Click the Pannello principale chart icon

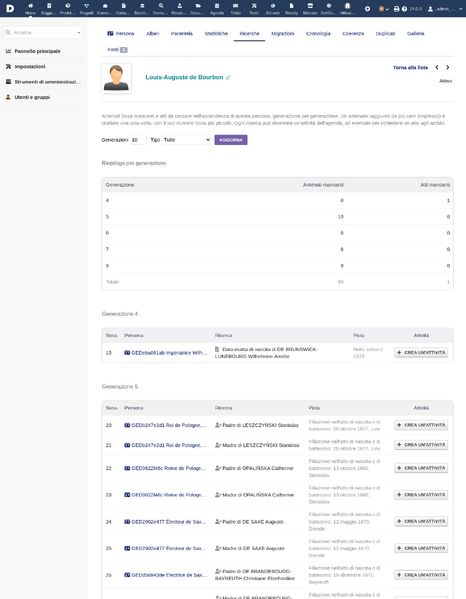[x=8, y=51]
